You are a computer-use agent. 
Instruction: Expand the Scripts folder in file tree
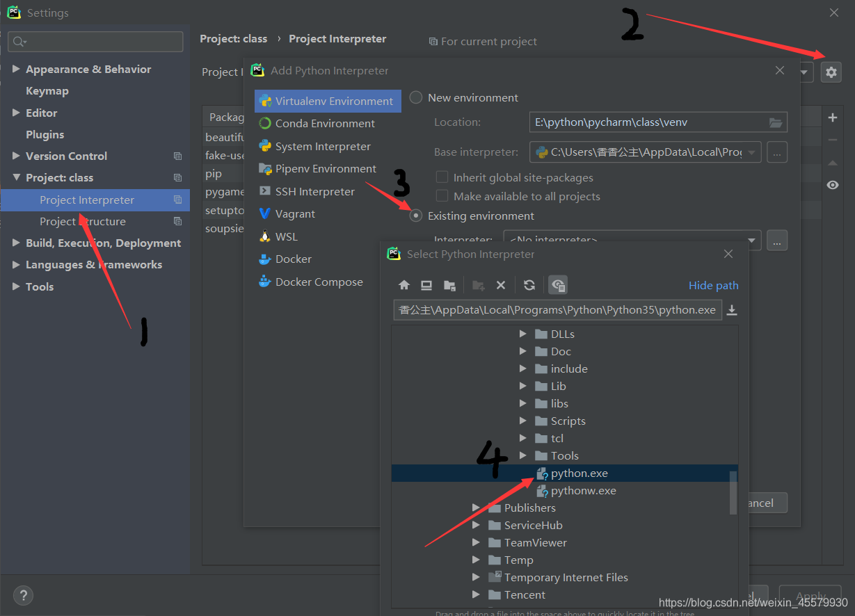[x=523, y=421]
